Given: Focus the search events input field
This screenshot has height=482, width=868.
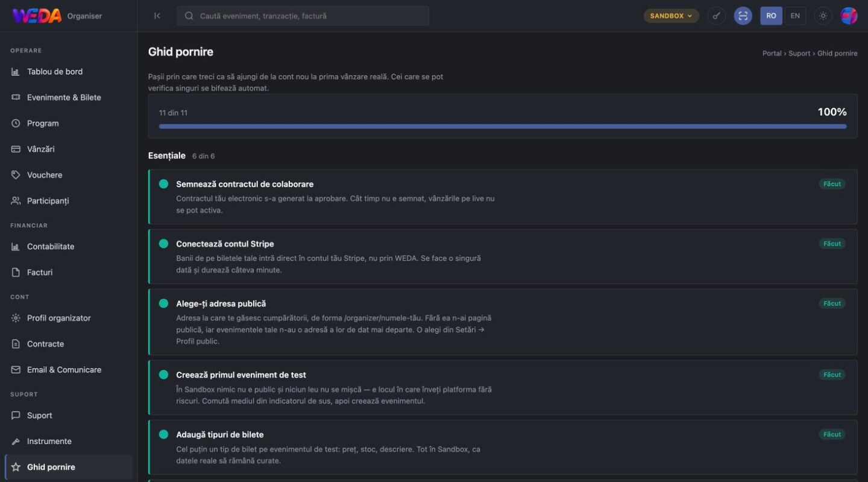Looking at the screenshot, I should 303,16.
